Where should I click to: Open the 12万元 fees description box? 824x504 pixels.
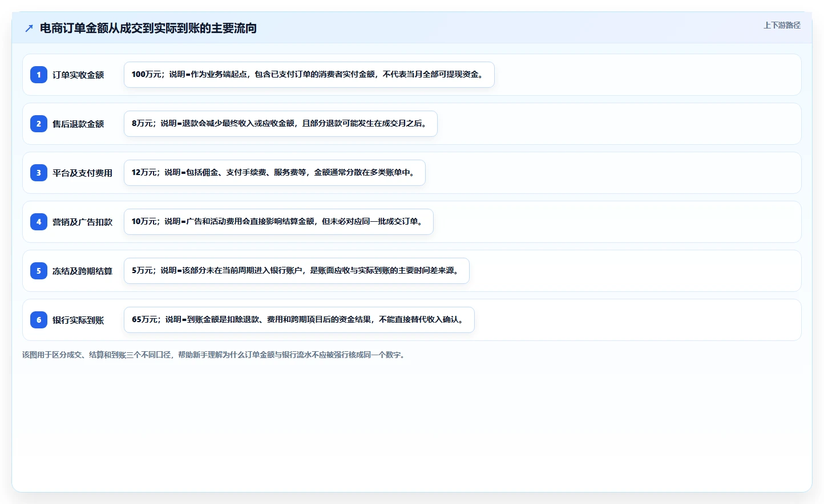pos(274,173)
